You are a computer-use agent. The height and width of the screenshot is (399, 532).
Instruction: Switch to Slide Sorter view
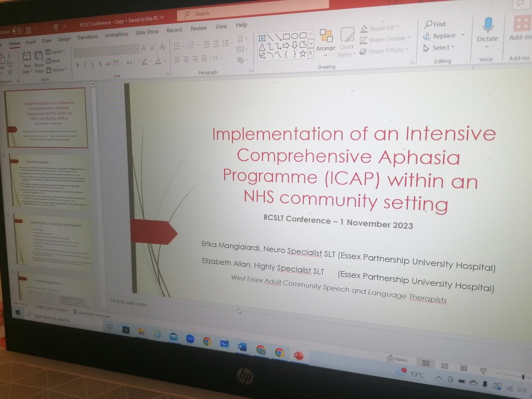pos(444,366)
